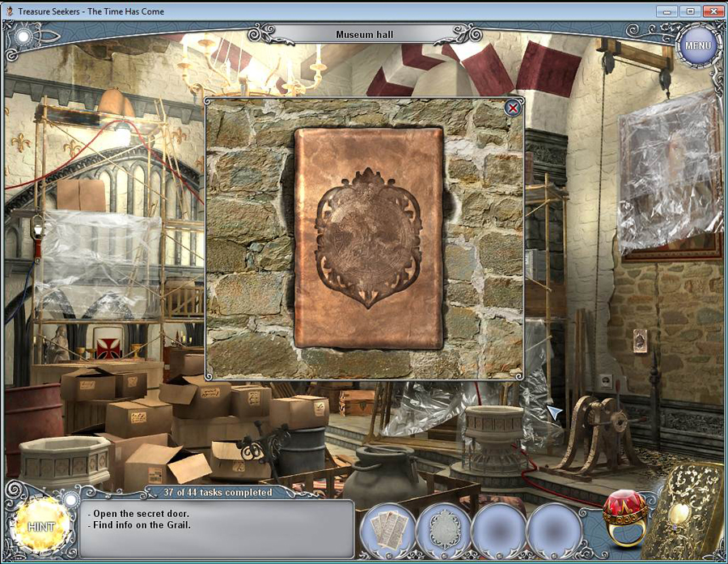This screenshot has width=728, height=564.
Task: Click the fourth empty inventory slot
Action: [554, 530]
